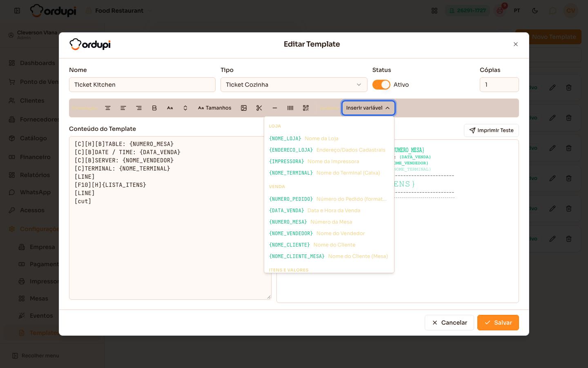Click inside the Conteúdo do Template text area
The width and height of the screenshot is (588, 368).
point(170,218)
